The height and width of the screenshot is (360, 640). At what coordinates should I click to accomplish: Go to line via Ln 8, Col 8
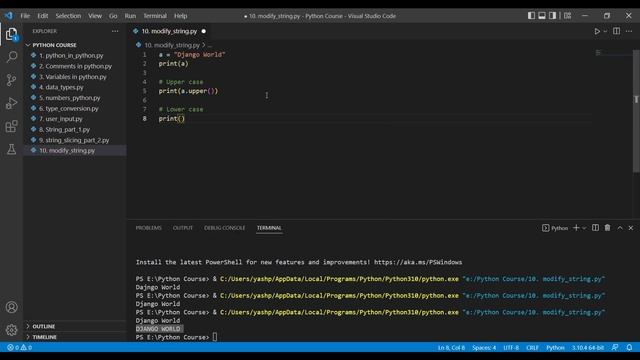451,347
